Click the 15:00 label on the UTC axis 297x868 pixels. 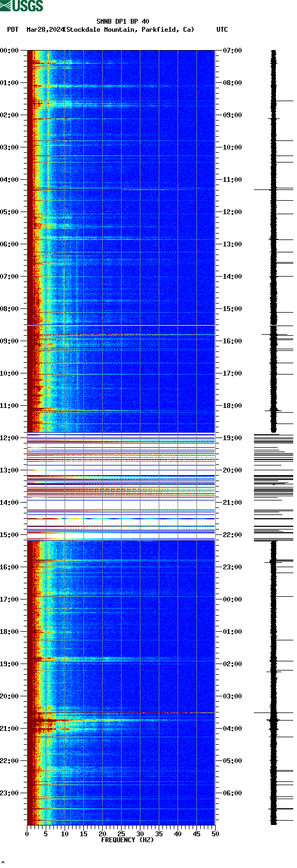(x=232, y=309)
